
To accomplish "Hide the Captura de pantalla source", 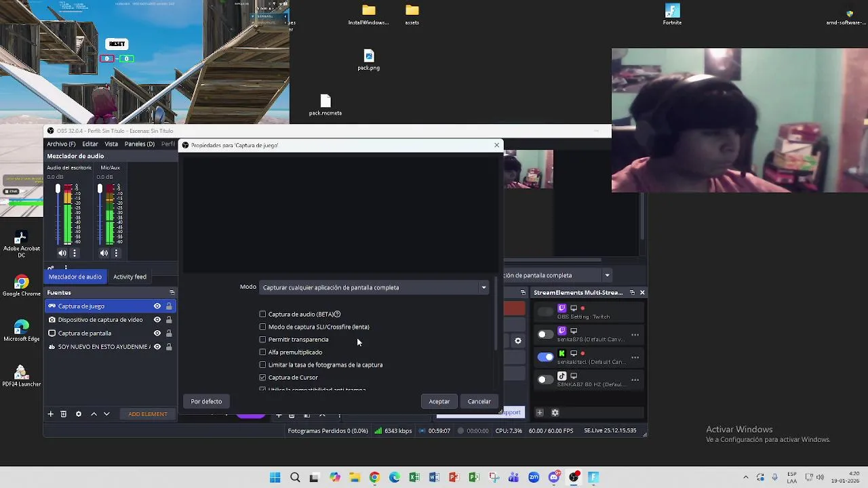I will coord(157,333).
